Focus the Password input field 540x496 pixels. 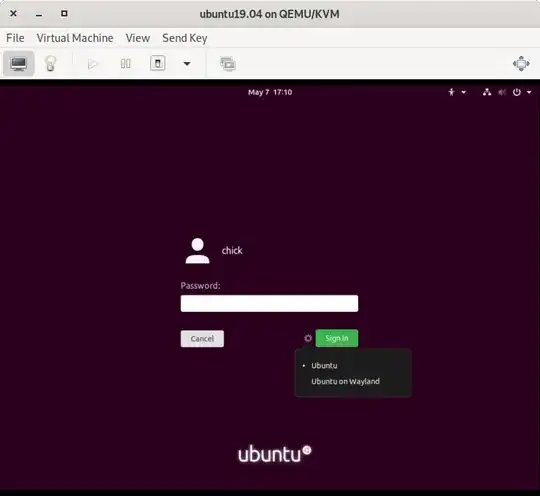269,303
